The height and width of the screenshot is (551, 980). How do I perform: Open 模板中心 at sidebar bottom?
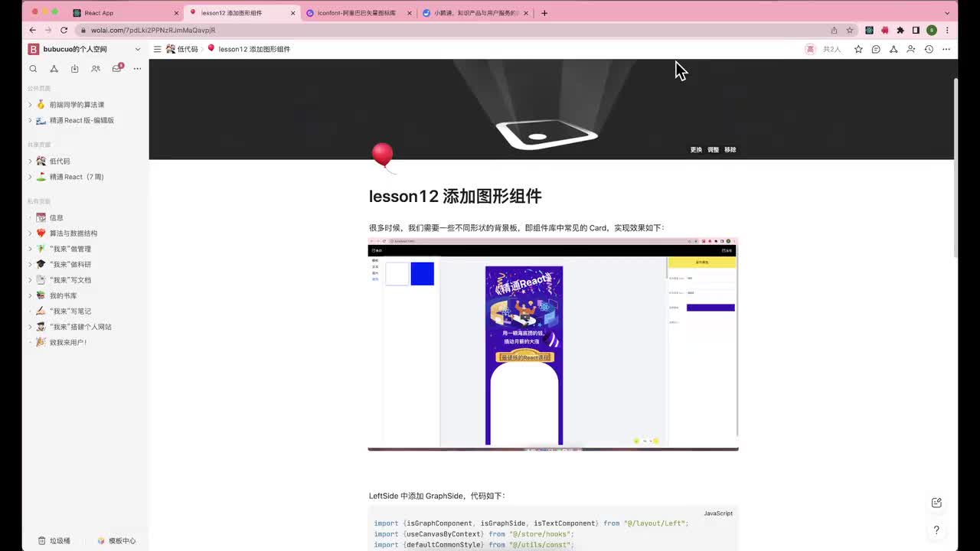116,540
